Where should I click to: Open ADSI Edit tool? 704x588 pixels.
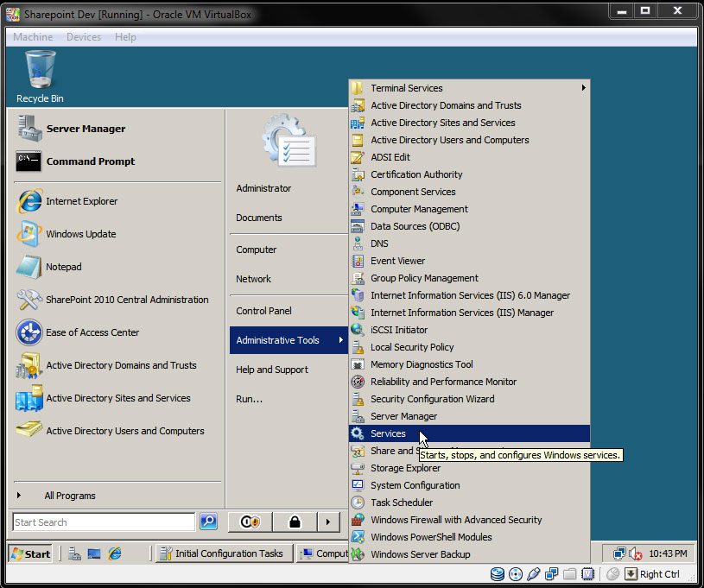[469, 157]
